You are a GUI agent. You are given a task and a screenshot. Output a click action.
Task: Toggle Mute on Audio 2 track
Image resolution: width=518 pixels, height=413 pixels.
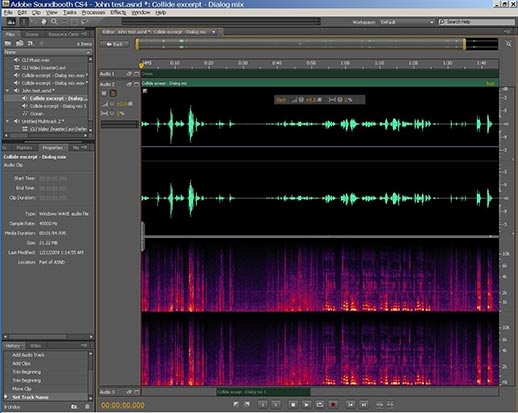click(104, 93)
